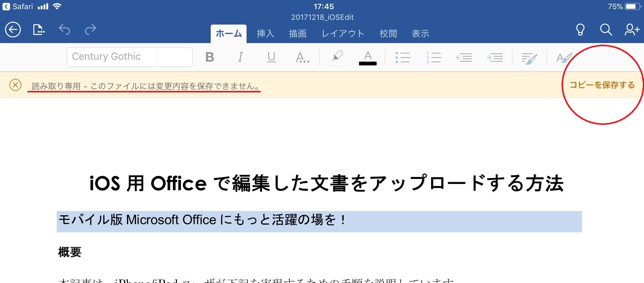Open the search magnifier icon

coord(606,30)
